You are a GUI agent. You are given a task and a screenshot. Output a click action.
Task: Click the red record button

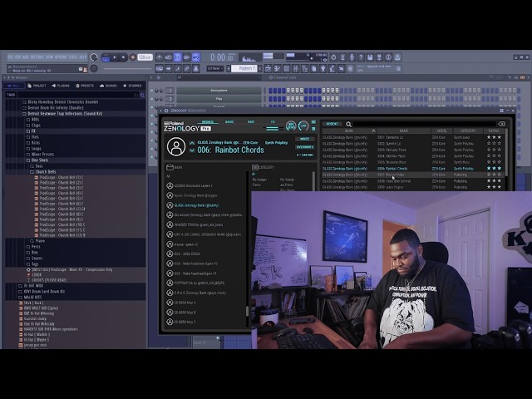133,57
